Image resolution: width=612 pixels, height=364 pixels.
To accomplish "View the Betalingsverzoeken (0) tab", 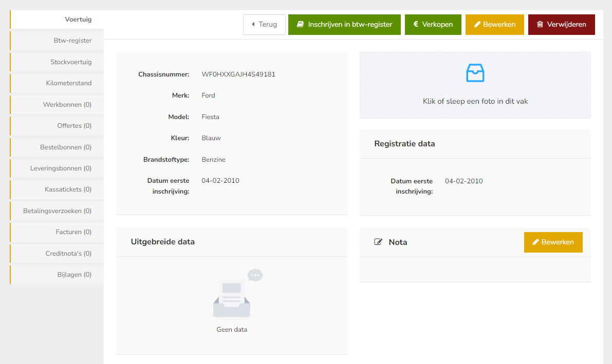I will tap(57, 211).
